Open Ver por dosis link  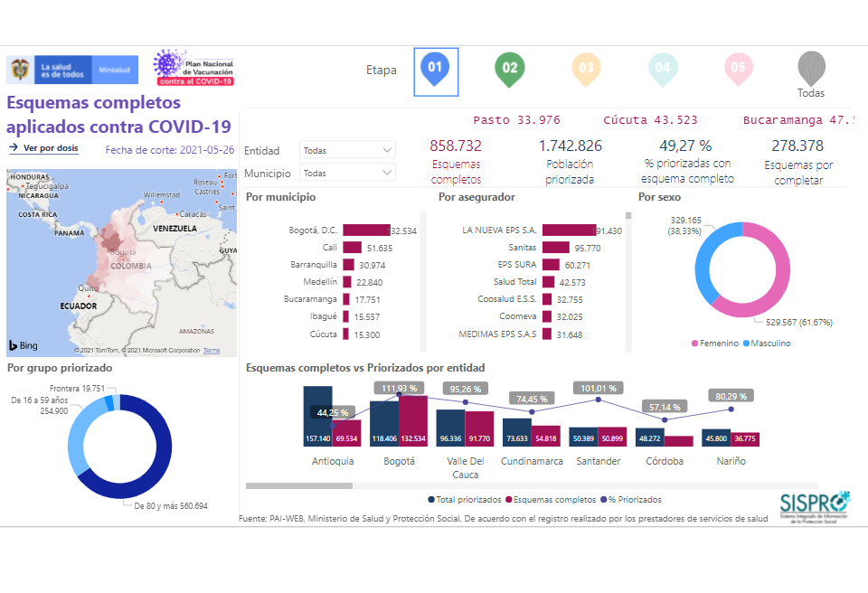[x=51, y=148]
